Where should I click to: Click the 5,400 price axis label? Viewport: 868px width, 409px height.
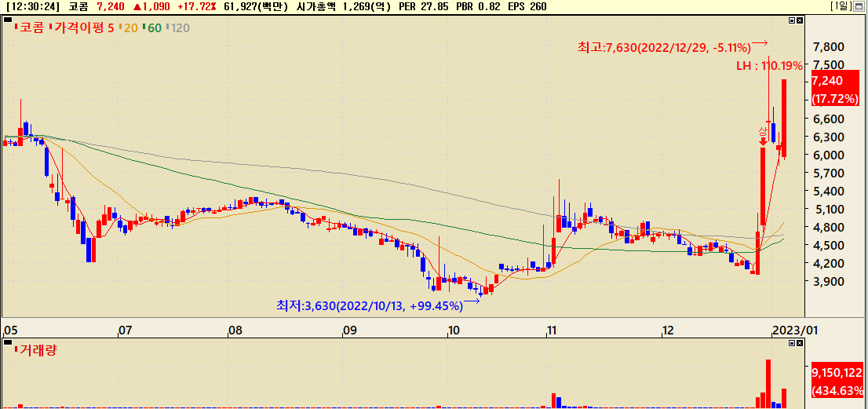828,192
